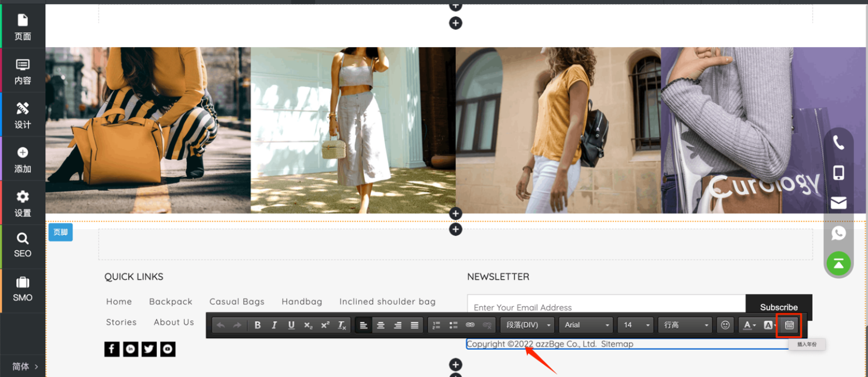
Task: Toggle underline formatting in the text toolbar
Action: coord(291,325)
